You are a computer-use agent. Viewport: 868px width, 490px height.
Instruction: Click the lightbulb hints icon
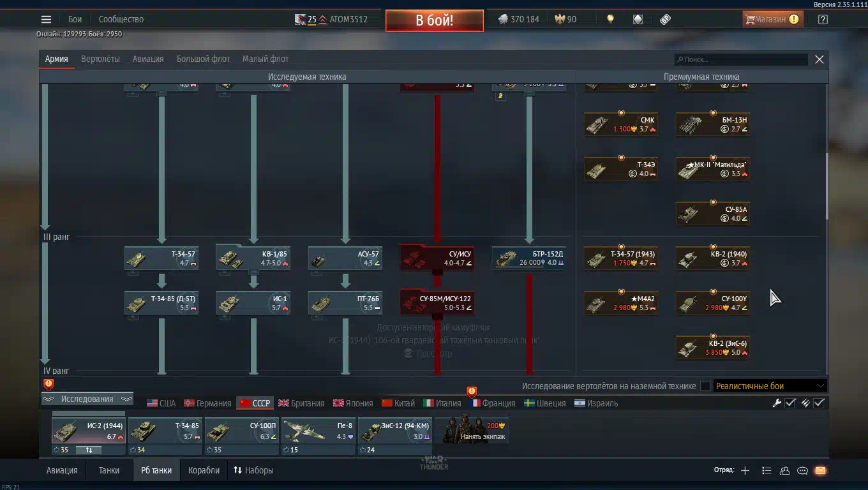tap(610, 19)
